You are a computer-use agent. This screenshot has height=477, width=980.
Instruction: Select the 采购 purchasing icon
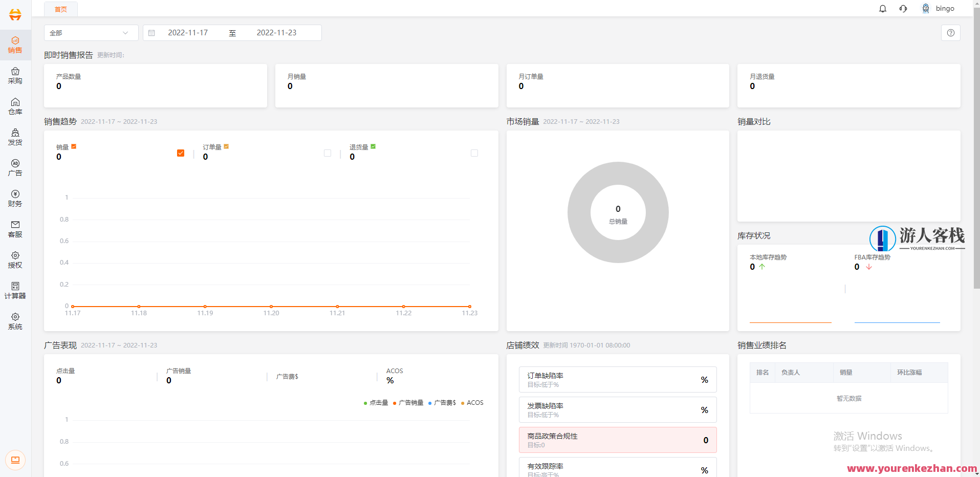15,75
